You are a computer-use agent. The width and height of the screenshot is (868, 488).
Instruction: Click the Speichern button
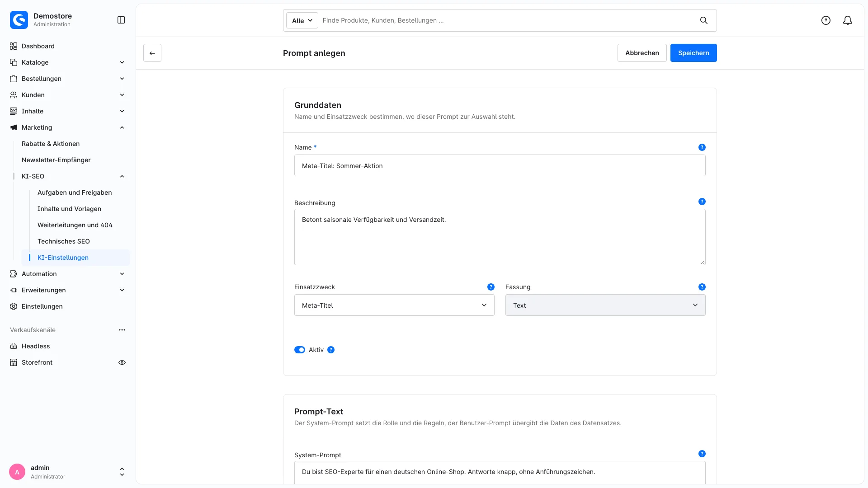[x=693, y=53]
